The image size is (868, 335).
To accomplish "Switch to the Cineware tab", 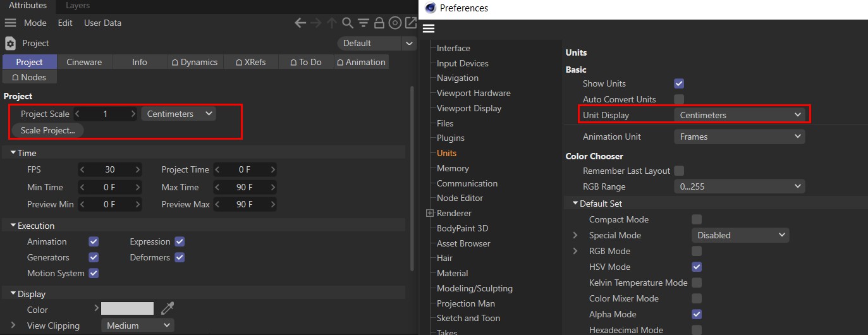I will tap(84, 62).
